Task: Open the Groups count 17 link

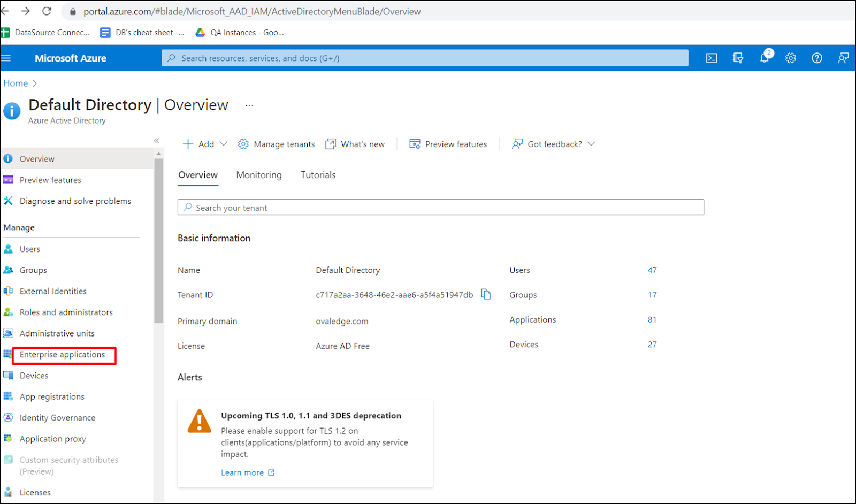Action: coord(652,295)
